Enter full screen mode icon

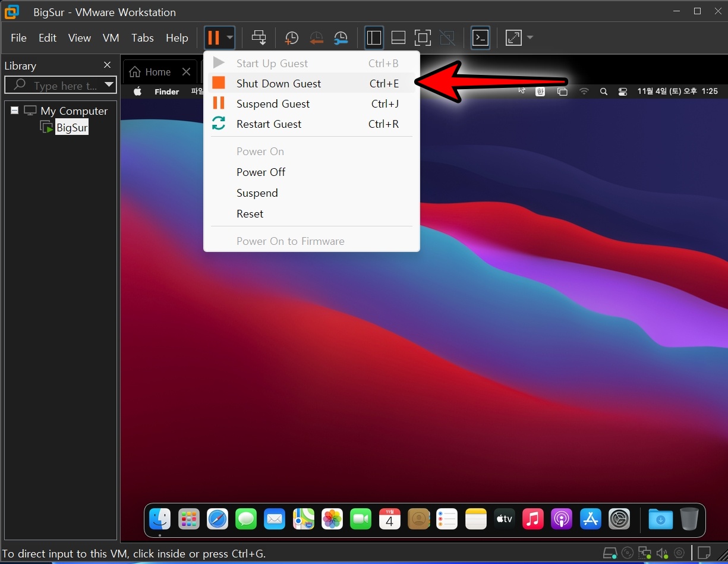(423, 38)
